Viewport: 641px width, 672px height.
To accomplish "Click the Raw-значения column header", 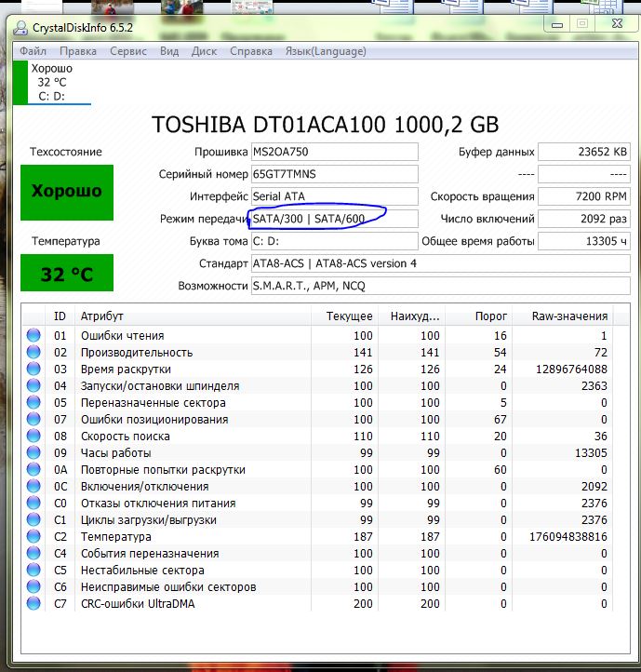I will 570,316.
